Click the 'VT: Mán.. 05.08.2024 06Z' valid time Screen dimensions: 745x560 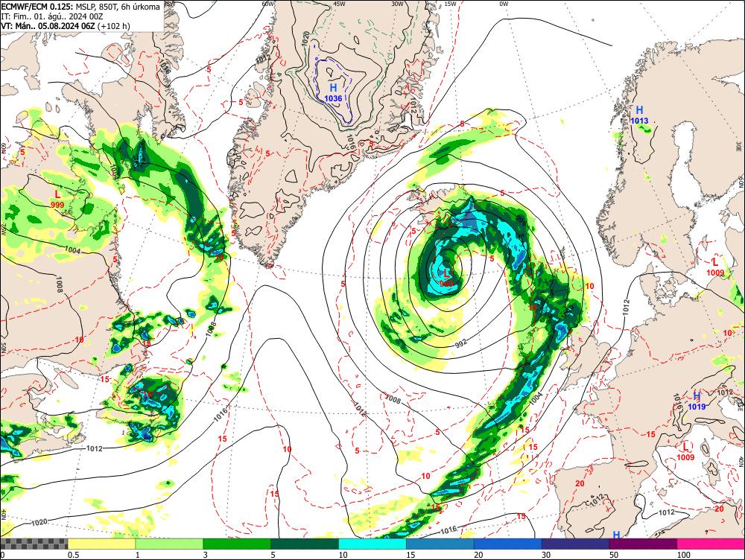click(48, 26)
